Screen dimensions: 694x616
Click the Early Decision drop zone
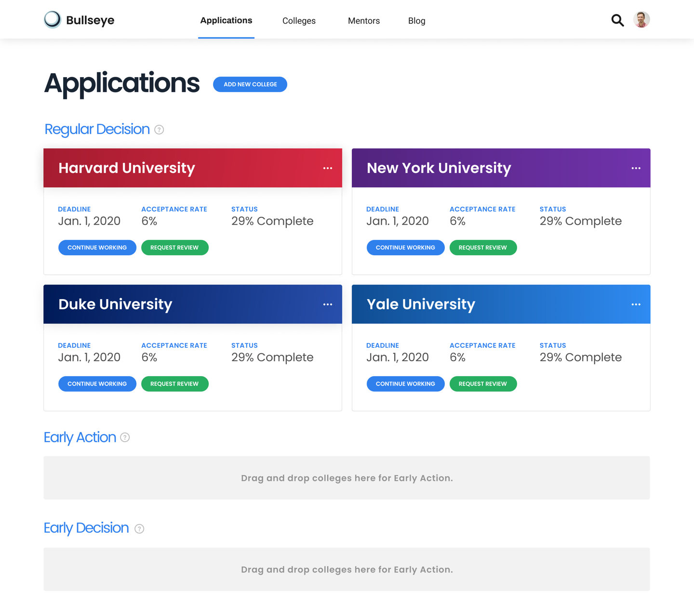point(347,569)
